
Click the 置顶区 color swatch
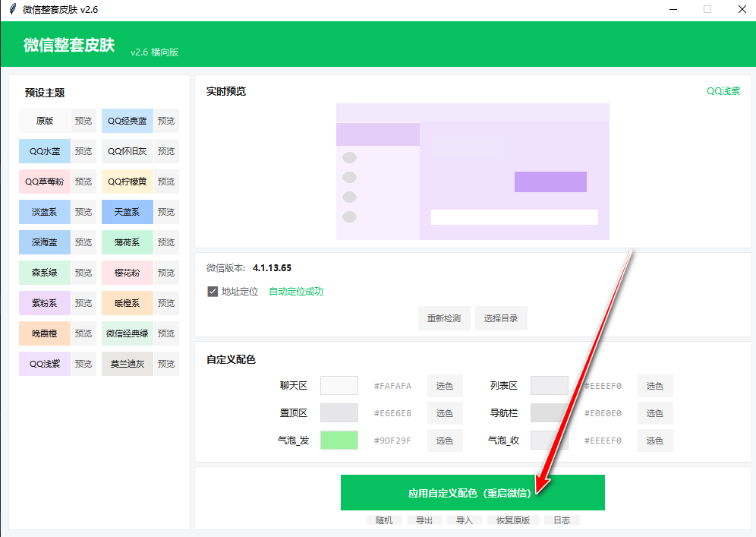click(339, 413)
